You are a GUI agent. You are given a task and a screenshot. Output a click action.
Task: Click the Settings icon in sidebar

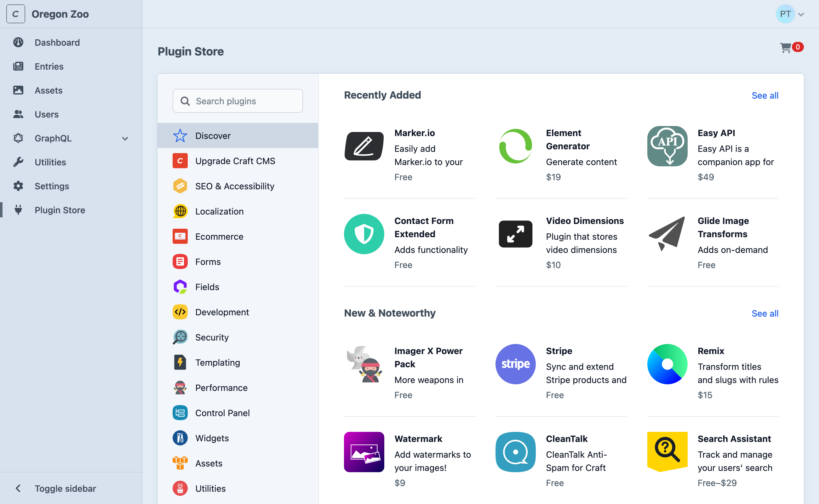click(x=18, y=186)
